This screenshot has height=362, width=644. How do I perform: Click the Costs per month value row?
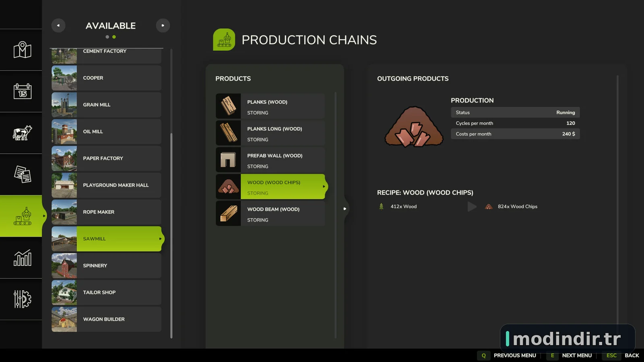point(515,134)
